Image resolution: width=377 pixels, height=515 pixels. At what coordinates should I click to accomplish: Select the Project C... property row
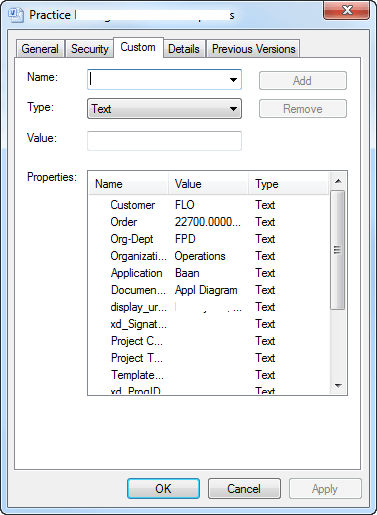pyautogui.click(x=209, y=341)
